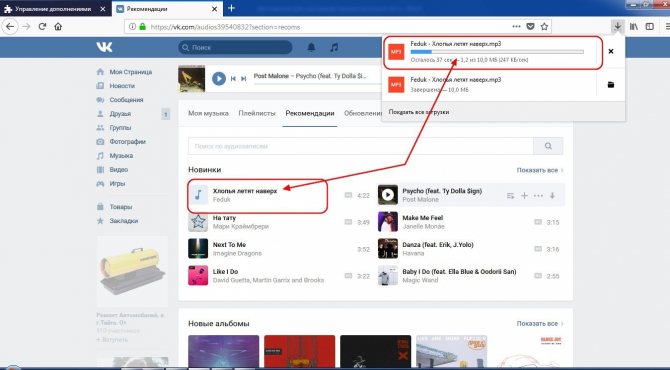Click the play button in the top player

pos(219,79)
